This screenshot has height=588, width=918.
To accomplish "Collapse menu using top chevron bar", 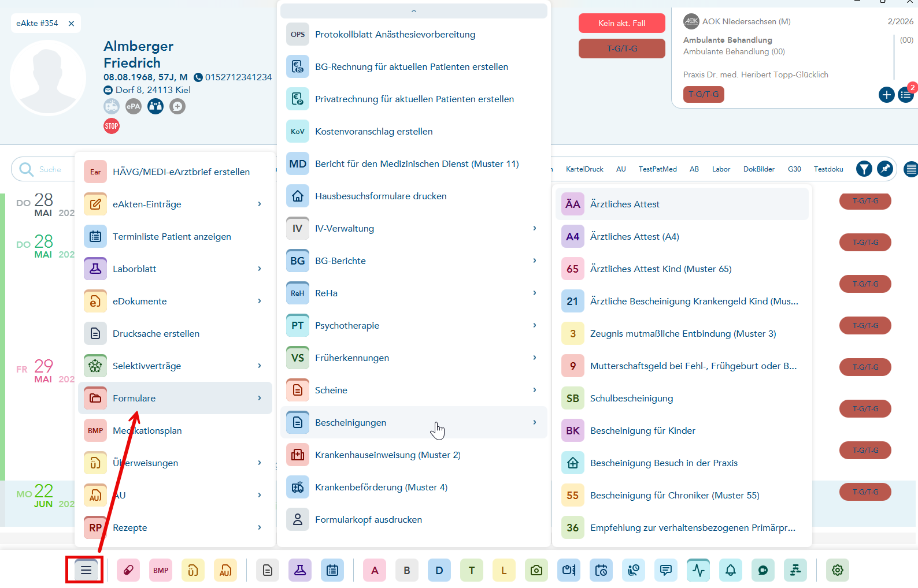I will point(414,11).
